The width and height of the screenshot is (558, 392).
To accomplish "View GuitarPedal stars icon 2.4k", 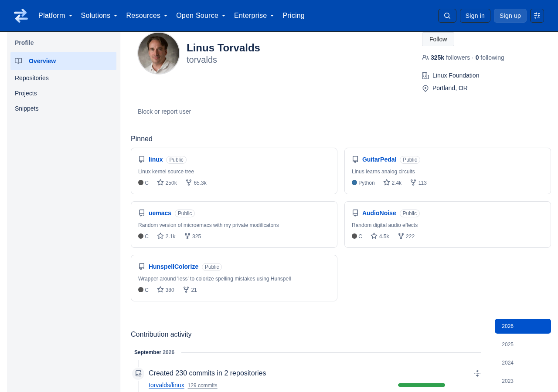I will pyautogui.click(x=387, y=182).
